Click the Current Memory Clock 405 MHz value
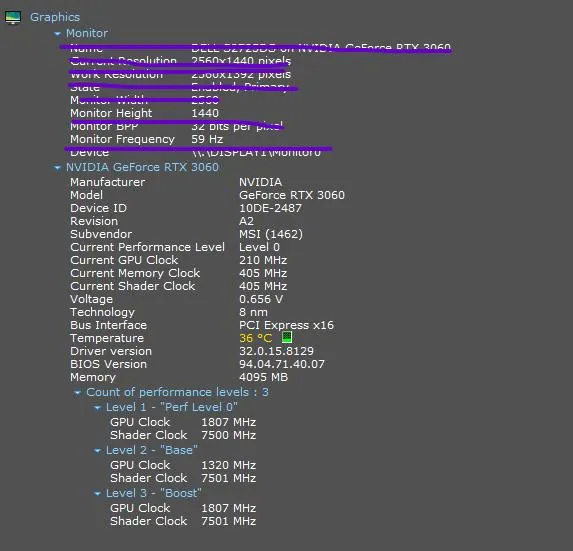The image size is (573, 551). coord(263,273)
